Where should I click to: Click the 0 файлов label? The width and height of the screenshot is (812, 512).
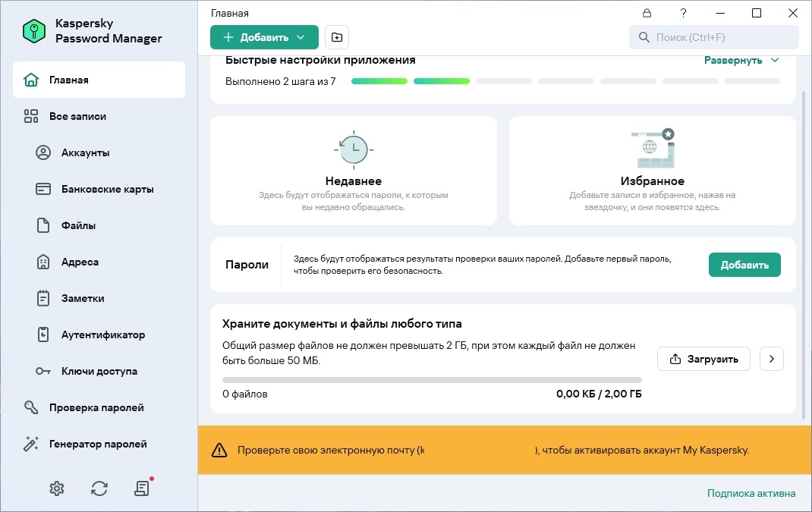click(x=245, y=394)
